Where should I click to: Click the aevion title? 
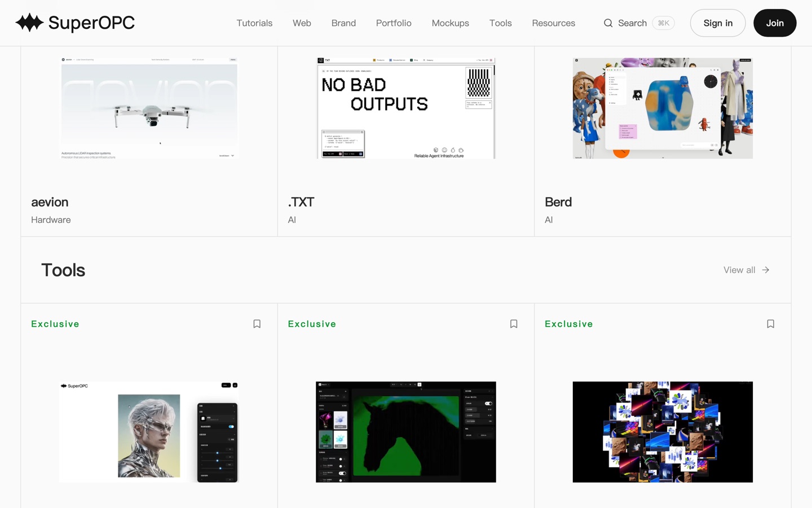pyautogui.click(x=50, y=202)
